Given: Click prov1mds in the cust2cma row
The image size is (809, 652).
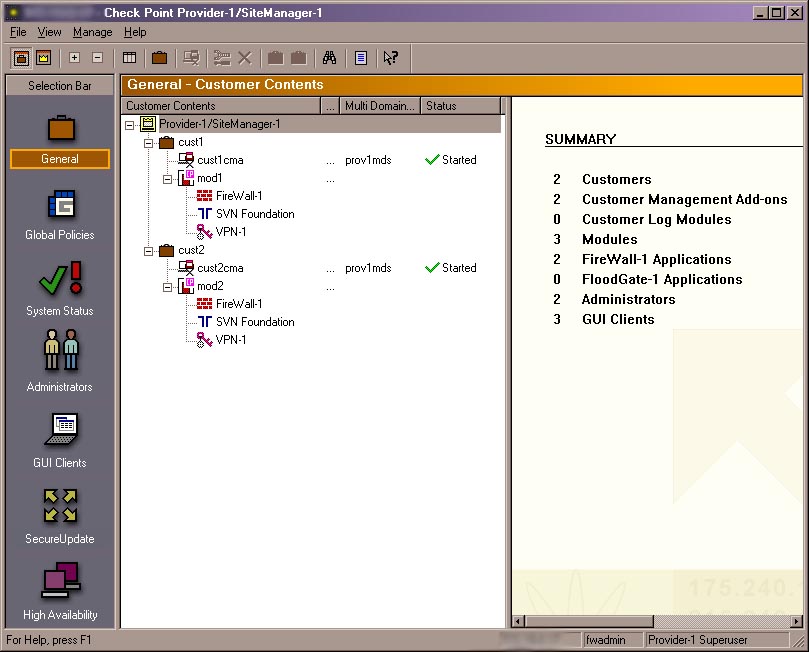Looking at the screenshot, I should [368, 268].
